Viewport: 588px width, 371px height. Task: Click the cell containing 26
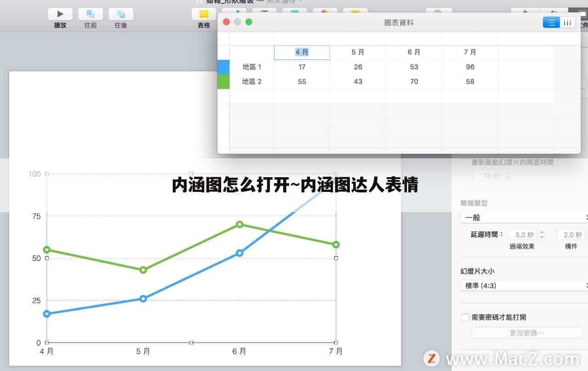[x=358, y=67]
